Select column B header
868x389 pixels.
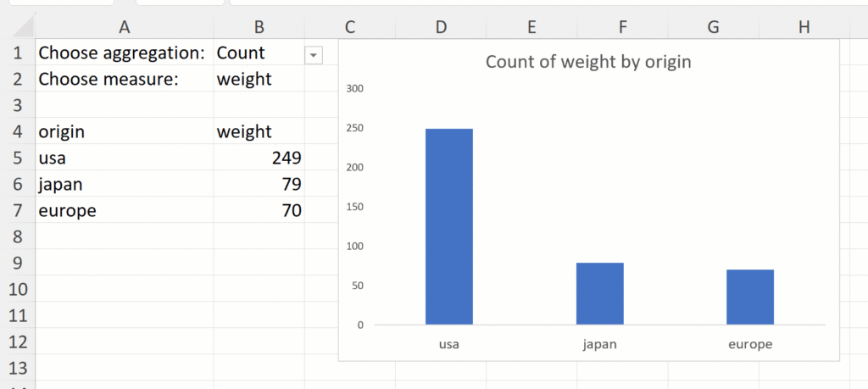(x=259, y=27)
